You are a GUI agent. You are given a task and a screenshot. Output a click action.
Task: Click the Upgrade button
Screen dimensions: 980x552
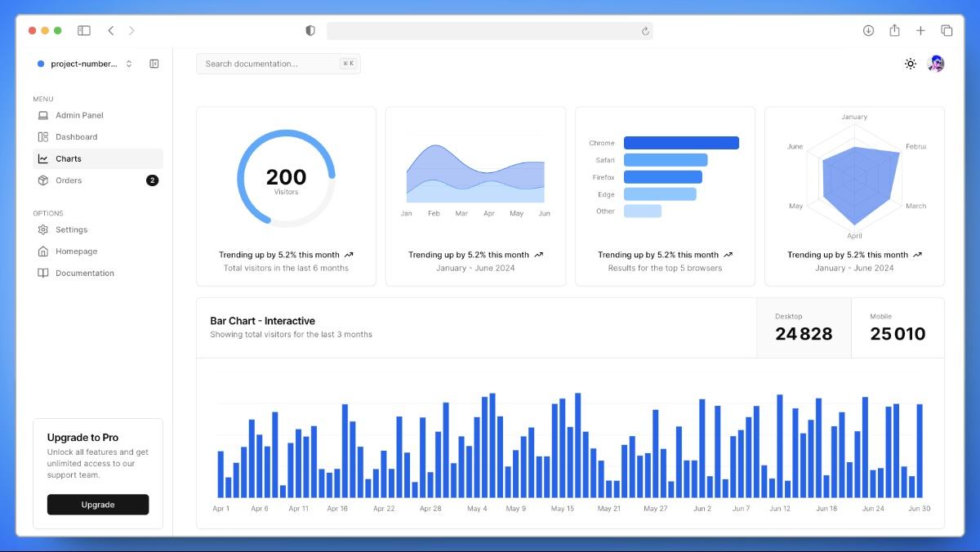(x=98, y=505)
